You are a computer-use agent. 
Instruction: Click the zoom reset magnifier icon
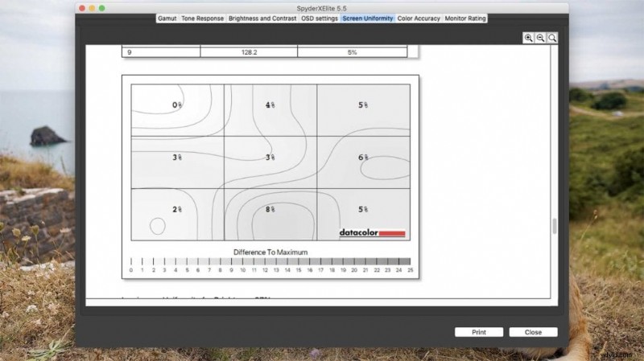[552, 38]
